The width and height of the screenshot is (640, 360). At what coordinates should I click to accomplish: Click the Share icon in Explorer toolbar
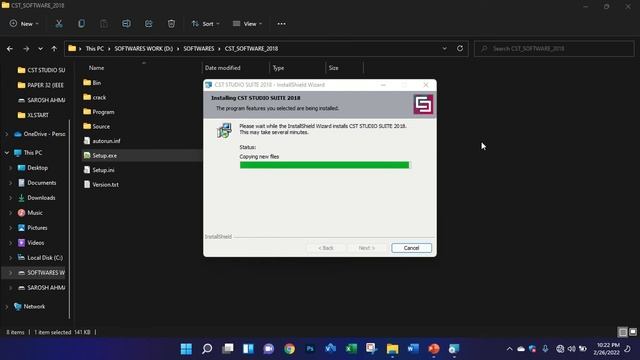[149, 24]
